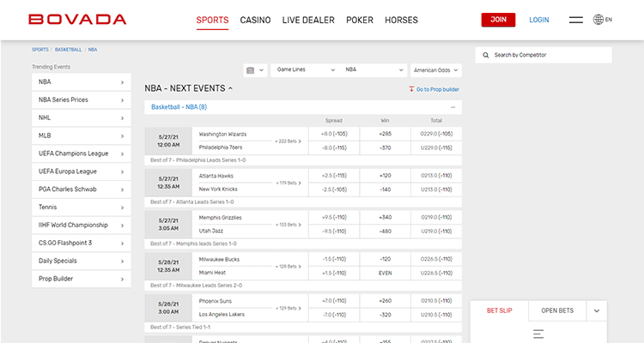This screenshot has width=644, height=343.
Task: Click the globe language icon
Action: pyautogui.click(x=598, y=19)
